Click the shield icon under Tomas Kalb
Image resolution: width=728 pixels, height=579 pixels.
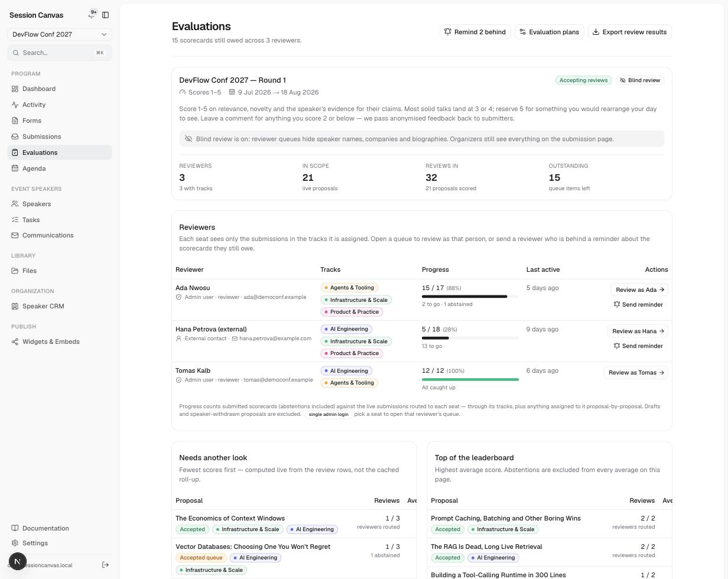[x=178, y=380]
